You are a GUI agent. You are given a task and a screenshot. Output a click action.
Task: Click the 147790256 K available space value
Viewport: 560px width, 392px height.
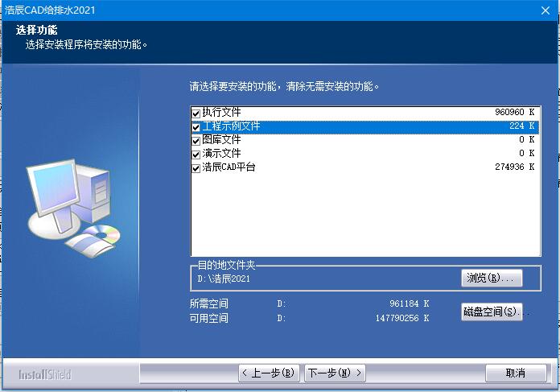tap(402, 318)
